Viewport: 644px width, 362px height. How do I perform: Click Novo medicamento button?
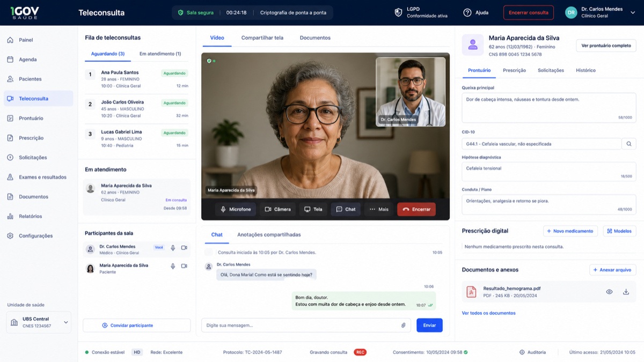click(x=570, y=231)
